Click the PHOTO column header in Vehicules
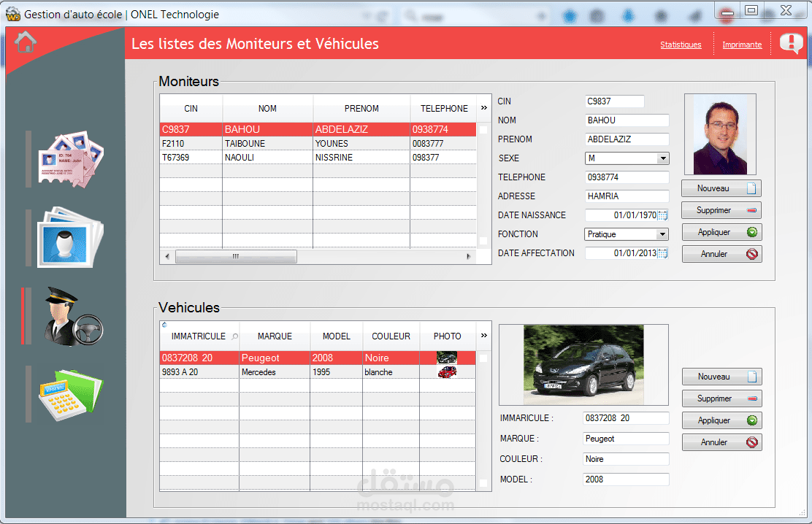This screenshot has width=812, height=524. pyautogui.click(x=448, y=336)
